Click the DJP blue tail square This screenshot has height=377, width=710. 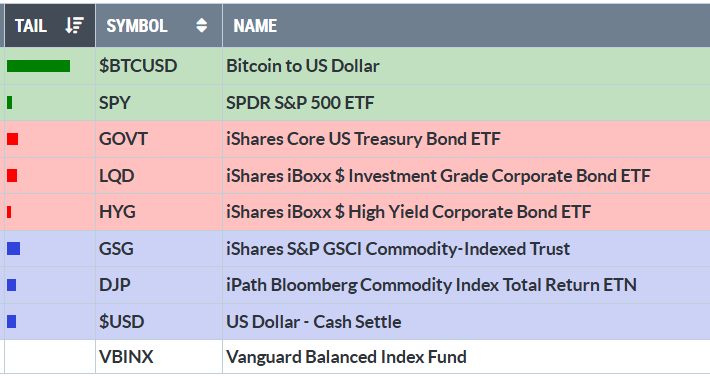12,285
